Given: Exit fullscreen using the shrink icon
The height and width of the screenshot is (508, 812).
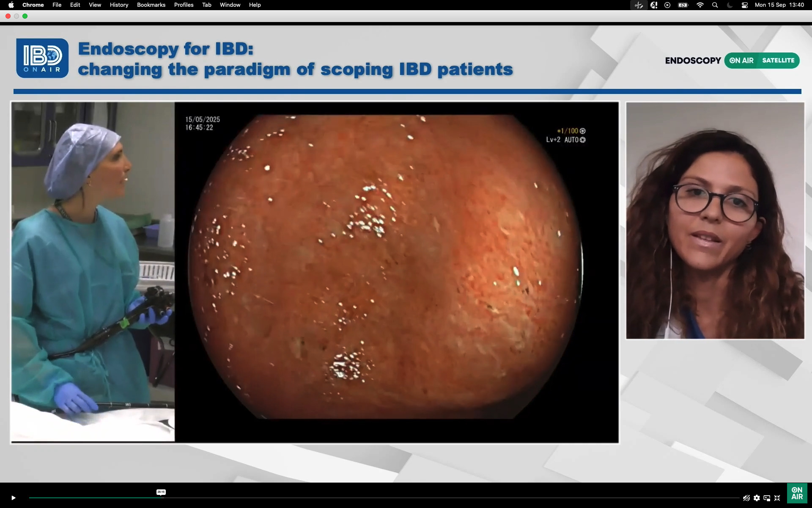Looking at the screenshot, I should tap(777, 498).
